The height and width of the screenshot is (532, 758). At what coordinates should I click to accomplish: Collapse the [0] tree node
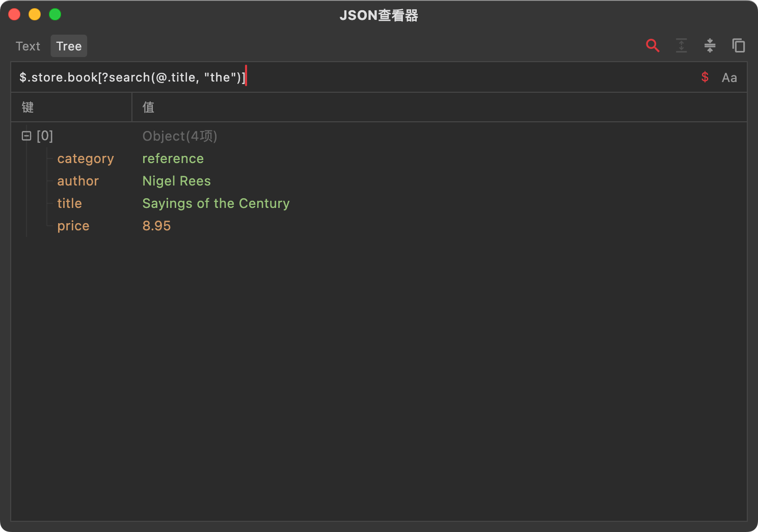click(26, 136)
